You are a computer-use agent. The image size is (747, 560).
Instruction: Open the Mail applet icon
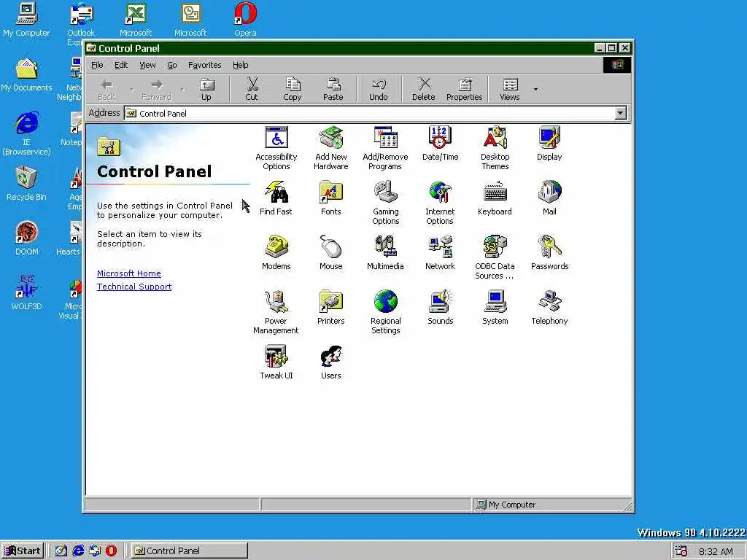(x=549, y=198)
